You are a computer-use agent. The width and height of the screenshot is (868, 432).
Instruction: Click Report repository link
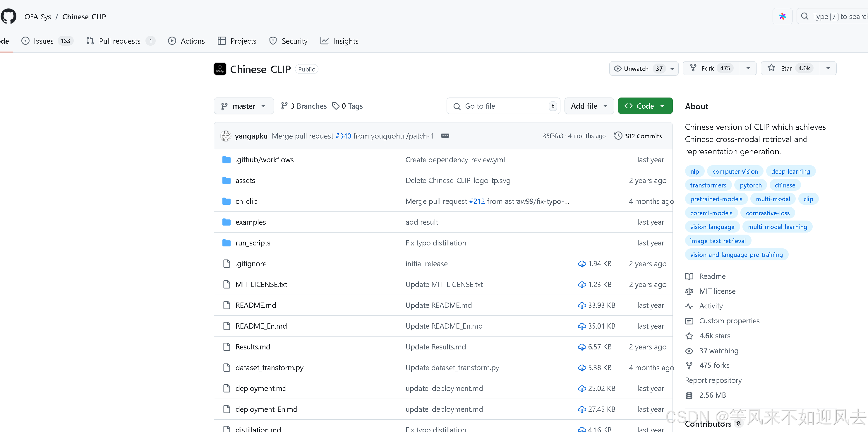(713, 380)
